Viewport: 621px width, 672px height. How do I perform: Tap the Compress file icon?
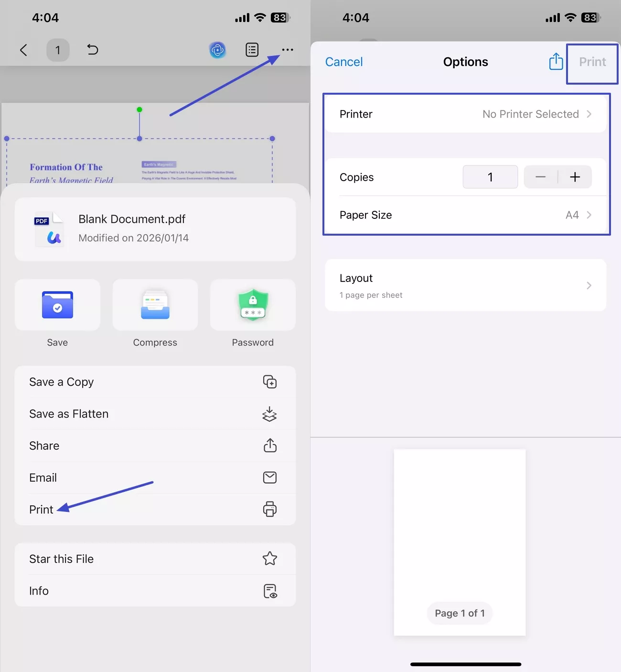pyautogui.click(x=155, y=305)
